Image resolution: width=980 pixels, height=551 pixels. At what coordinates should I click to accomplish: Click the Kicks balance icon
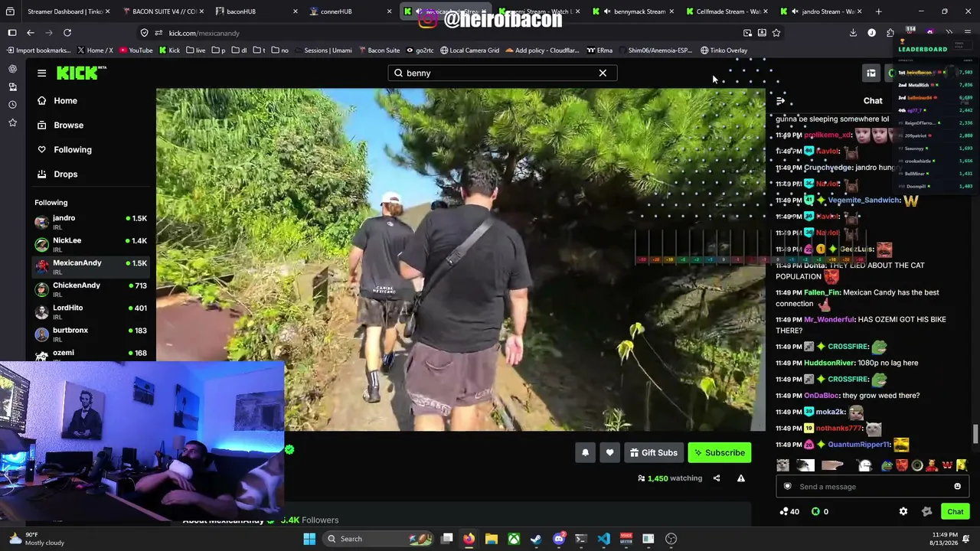tap(816, 511)
